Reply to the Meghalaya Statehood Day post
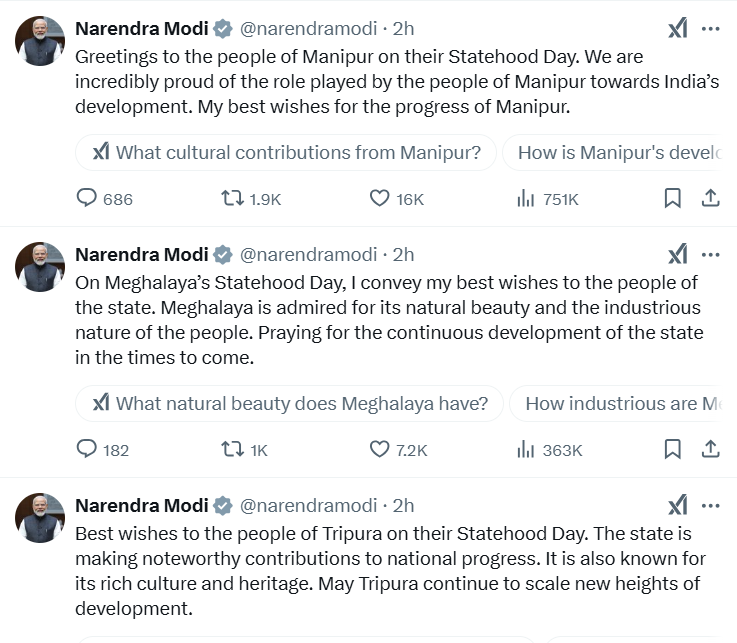This screenshot has height=643, width=737. point(88,450)
